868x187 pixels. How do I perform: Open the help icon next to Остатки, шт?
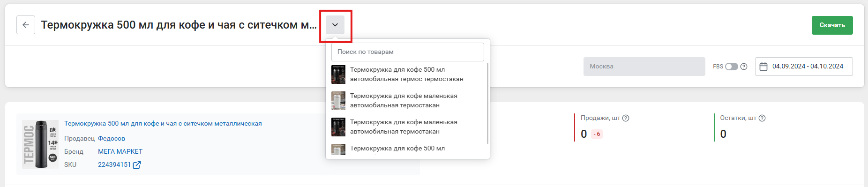tap(762, 118)
